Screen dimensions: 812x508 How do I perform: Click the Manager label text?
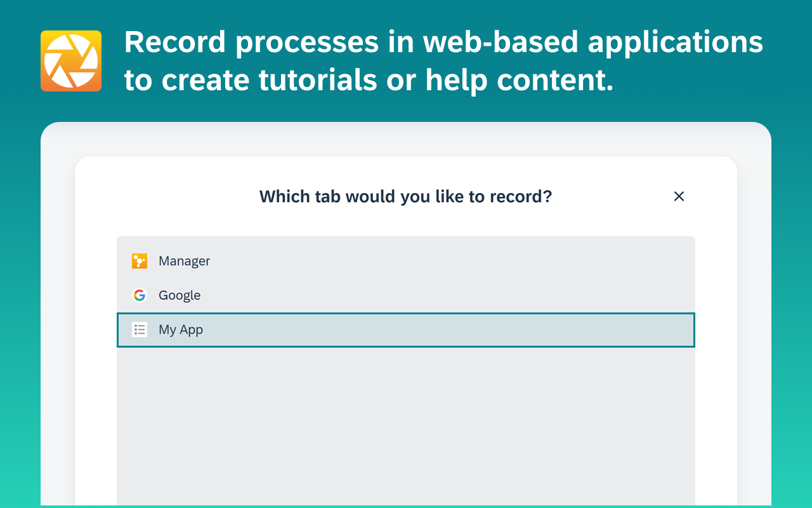click(x=184, y=260)
